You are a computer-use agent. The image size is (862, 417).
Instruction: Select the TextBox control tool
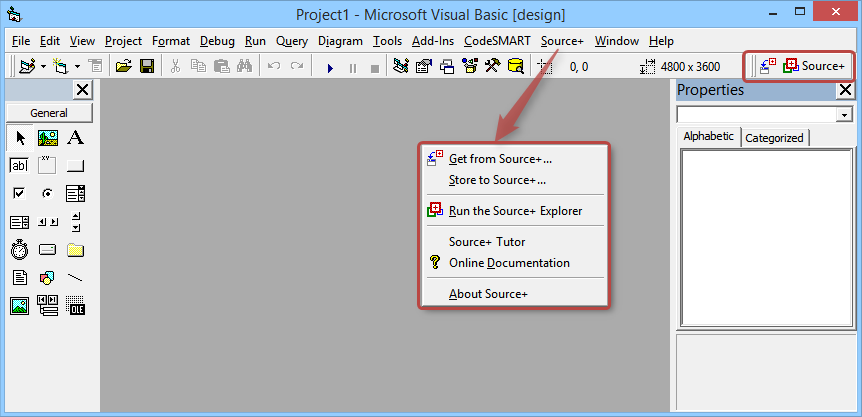pos(20,165)
